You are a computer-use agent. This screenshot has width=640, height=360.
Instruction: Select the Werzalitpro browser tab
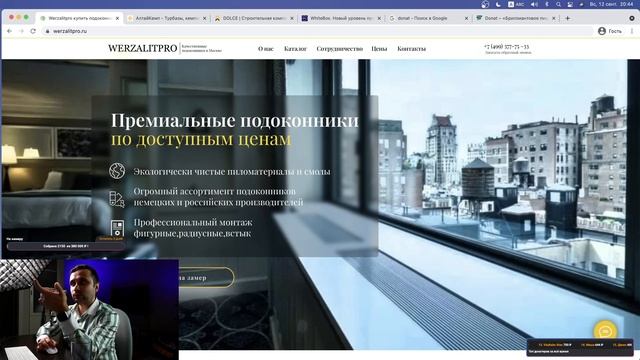(x=79, y=18)
